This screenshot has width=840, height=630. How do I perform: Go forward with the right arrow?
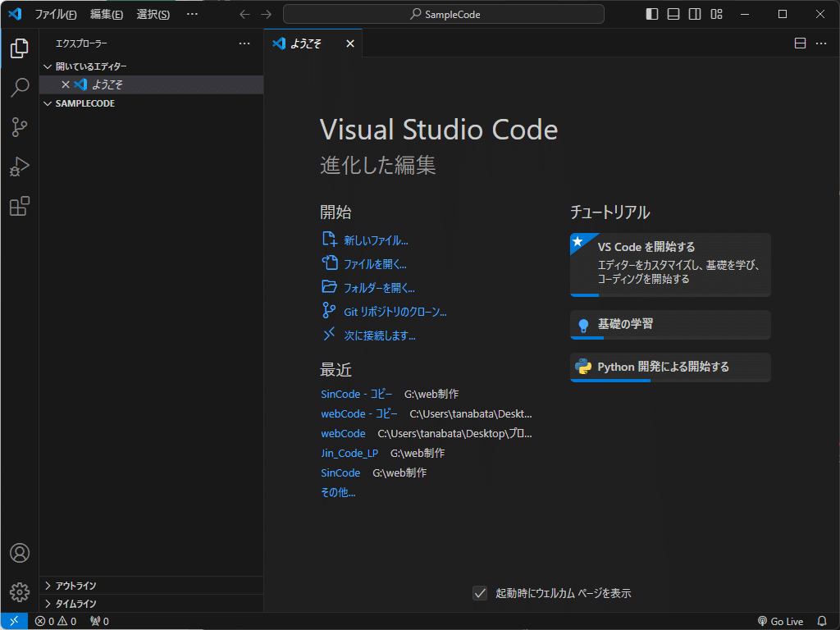(267, 14)
